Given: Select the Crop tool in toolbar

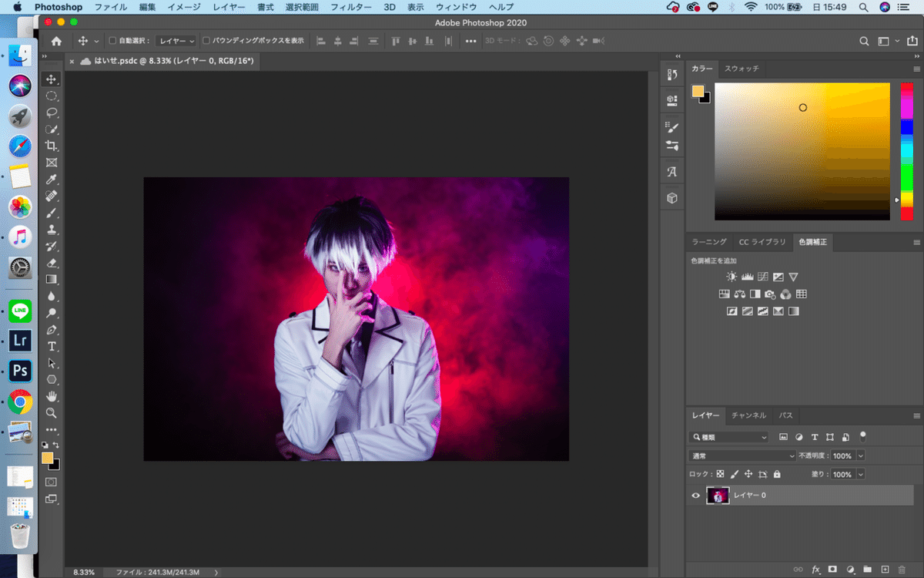Looking at the screenshot, I should [x=52, y=146].
